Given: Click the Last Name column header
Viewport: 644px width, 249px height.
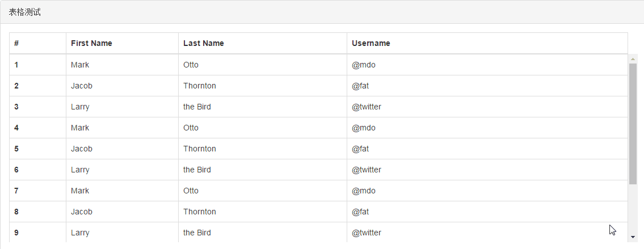Looking at the screenshot, I should 203,43.
